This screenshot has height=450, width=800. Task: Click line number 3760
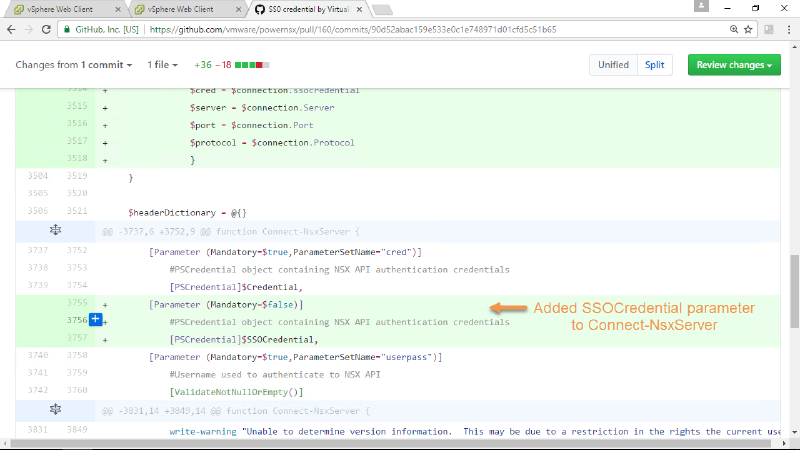click(77, 390)
